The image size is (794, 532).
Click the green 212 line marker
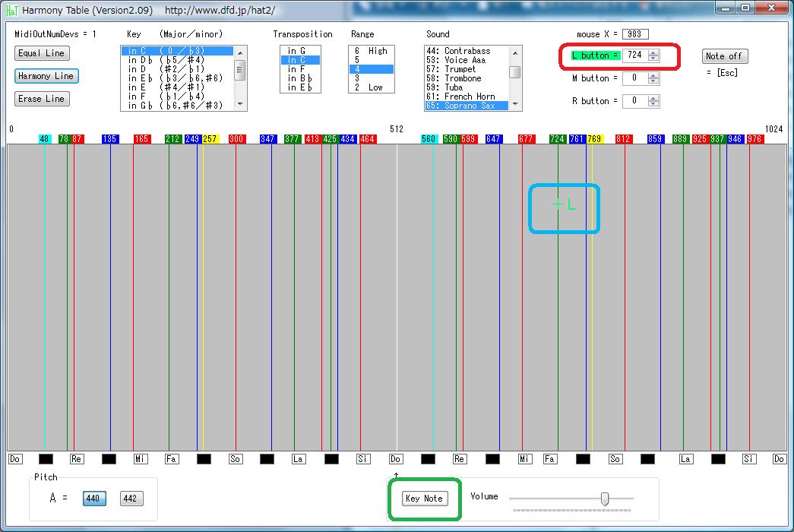[173, 139]
